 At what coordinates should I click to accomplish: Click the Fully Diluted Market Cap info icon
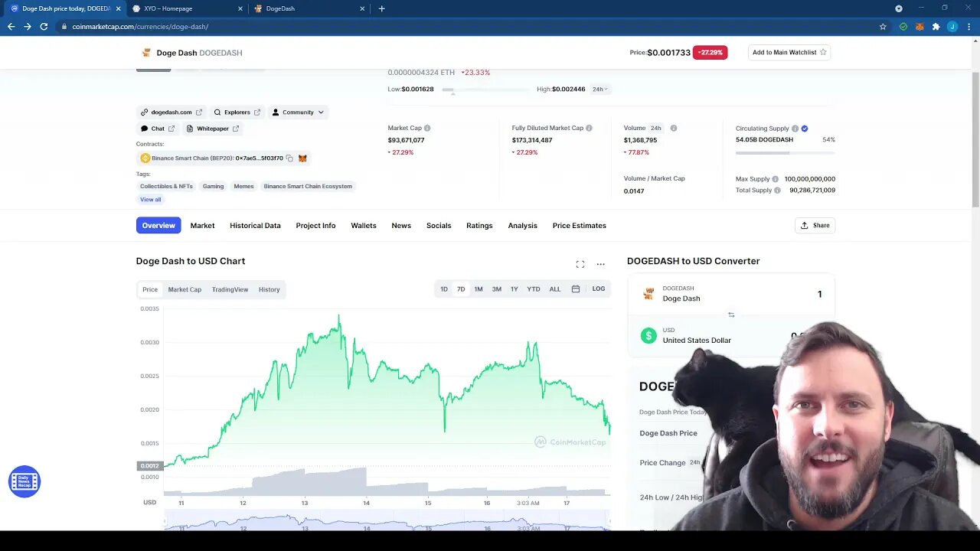coord(589,128)
